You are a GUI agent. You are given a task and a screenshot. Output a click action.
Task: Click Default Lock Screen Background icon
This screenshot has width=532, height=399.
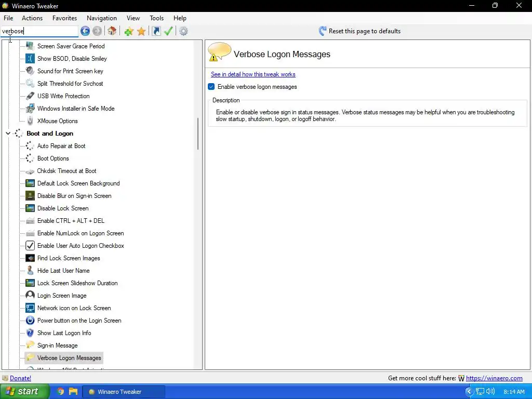30,183
